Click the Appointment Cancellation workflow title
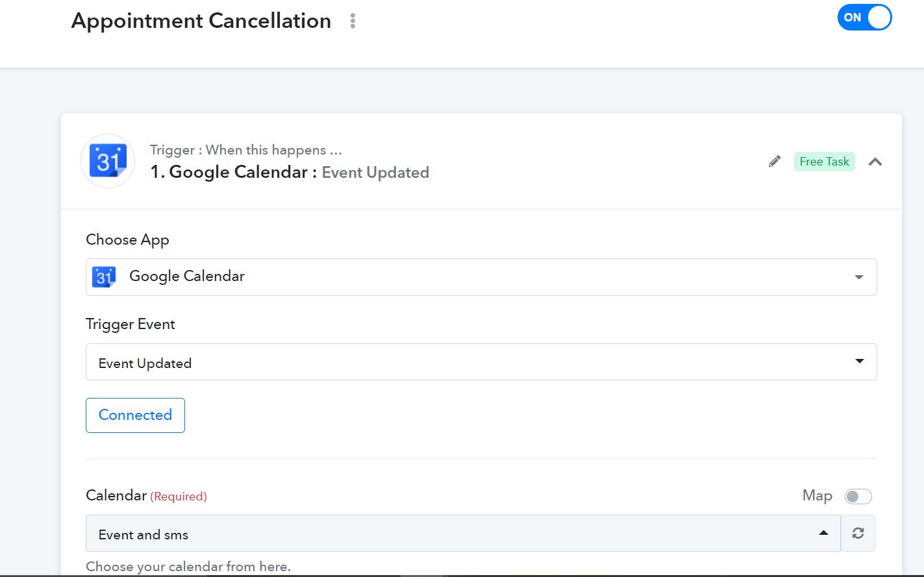Viewport: 924px width, 577px height. (201, 21)
